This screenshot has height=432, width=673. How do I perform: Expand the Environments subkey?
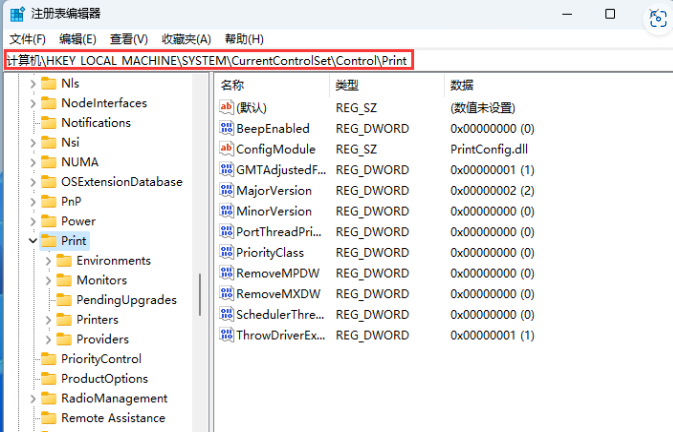(49, 261)
